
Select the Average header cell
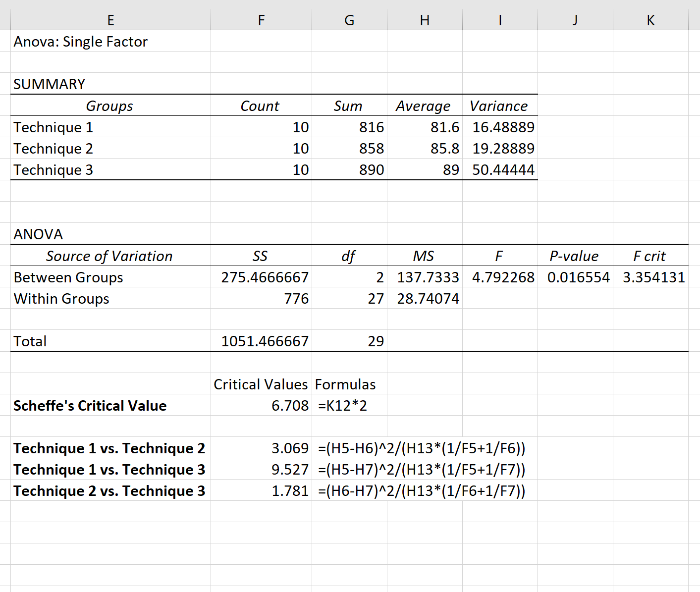425,106
